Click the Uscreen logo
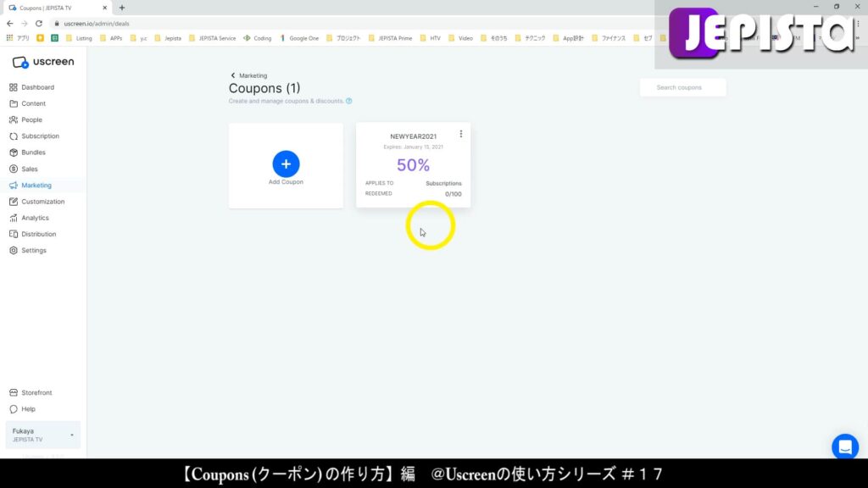868x488 pixels. point(43,62)
